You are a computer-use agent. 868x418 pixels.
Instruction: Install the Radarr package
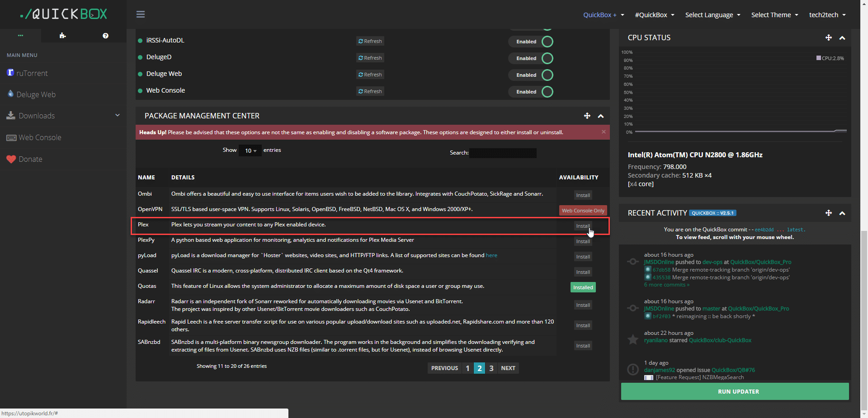[x=583, y=305]
